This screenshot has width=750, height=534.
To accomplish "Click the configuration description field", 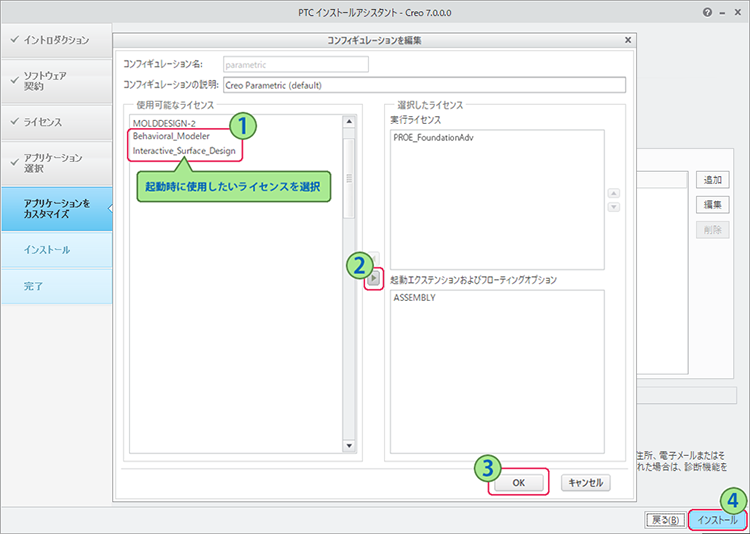I will coord(424,85).
